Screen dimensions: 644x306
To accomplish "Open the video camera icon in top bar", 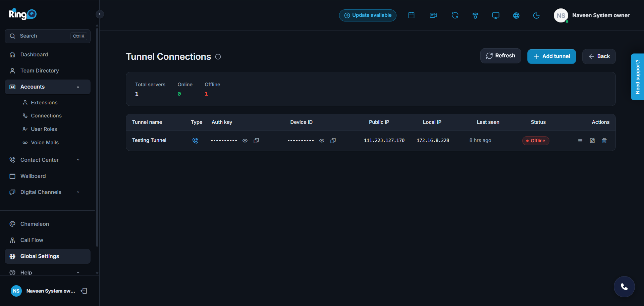I will [433, 15].
